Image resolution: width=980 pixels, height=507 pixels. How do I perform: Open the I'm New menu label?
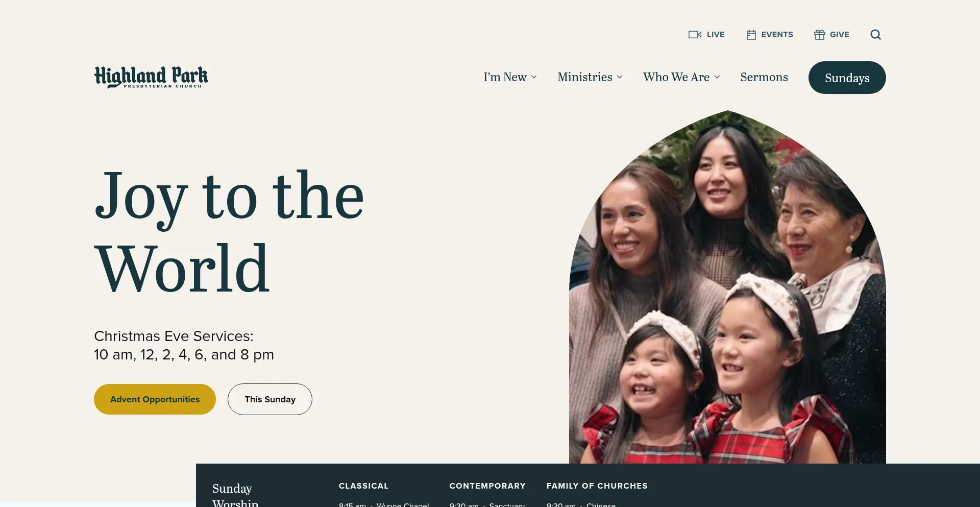(x=505, y=77)
